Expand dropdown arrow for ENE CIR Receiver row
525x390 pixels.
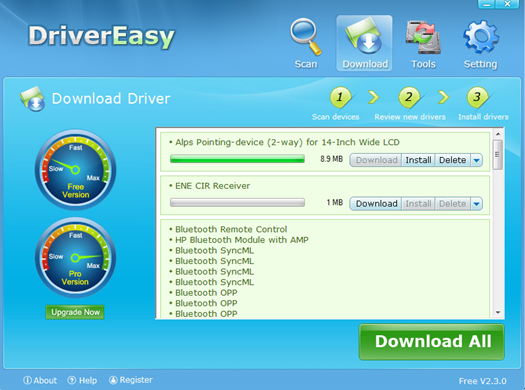476,204
